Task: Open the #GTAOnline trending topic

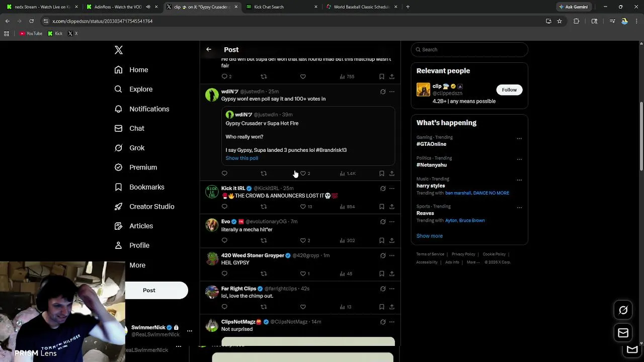Action: 431,144
